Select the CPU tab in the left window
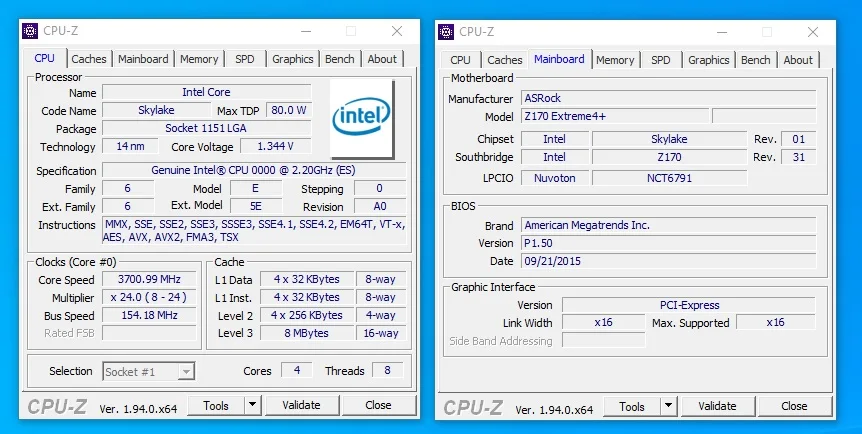862x434 pixels. (x=45, y=58)
